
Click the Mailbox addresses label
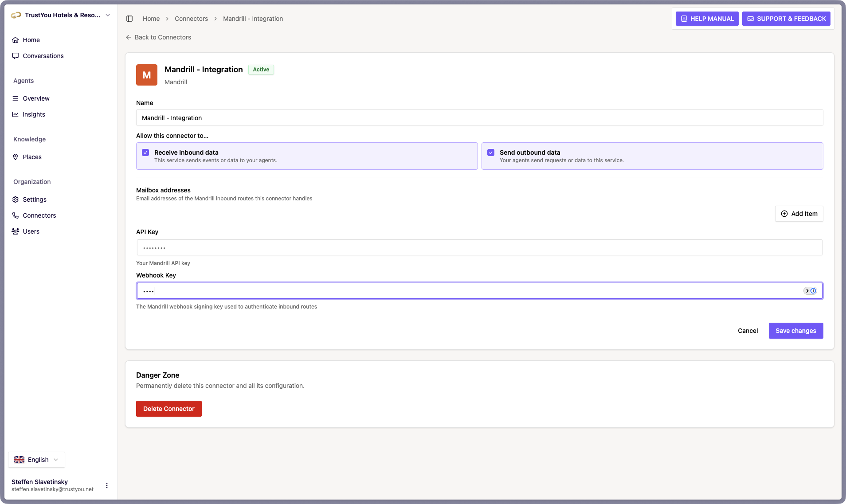(163, 190)
